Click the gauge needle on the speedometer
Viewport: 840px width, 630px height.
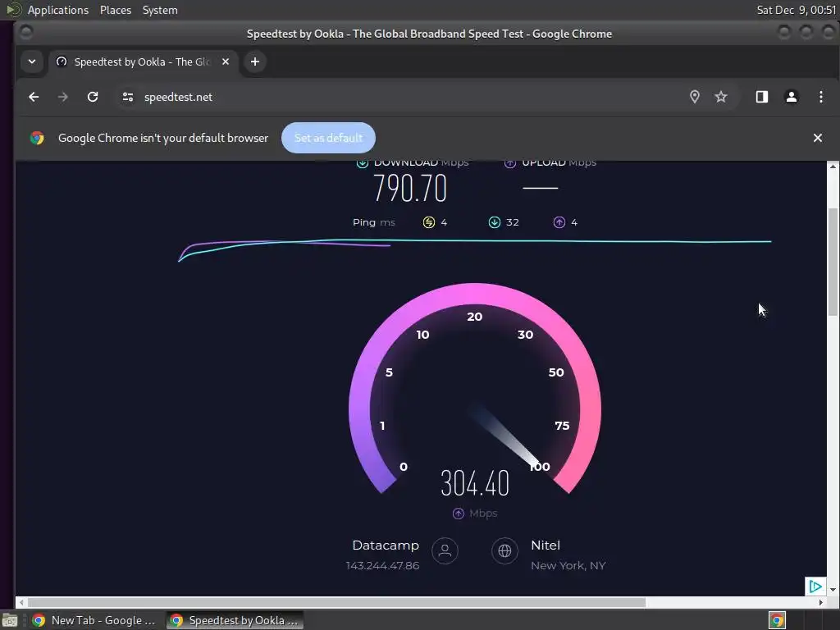(506, 436)
